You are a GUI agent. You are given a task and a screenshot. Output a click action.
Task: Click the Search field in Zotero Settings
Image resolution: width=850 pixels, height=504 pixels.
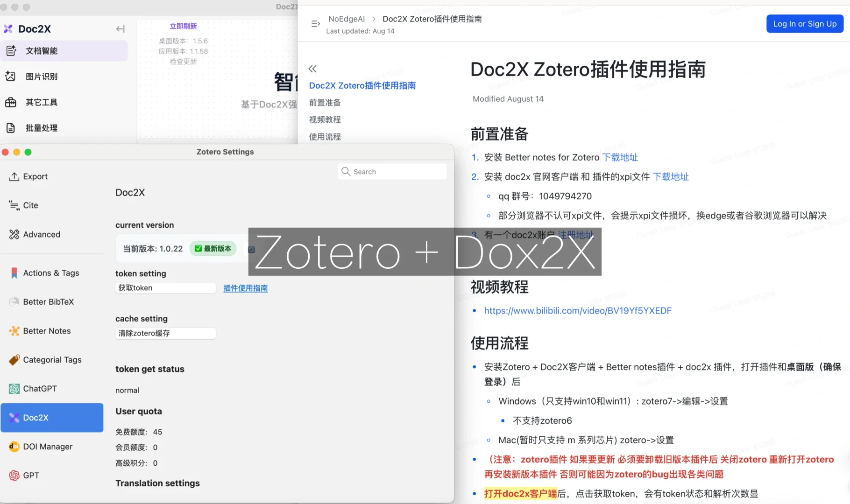point(392,171)
